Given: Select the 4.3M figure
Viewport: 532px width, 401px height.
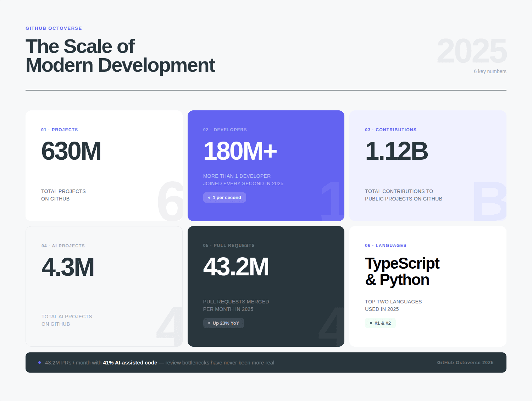Looking at the screenshot, I should 68,267.
